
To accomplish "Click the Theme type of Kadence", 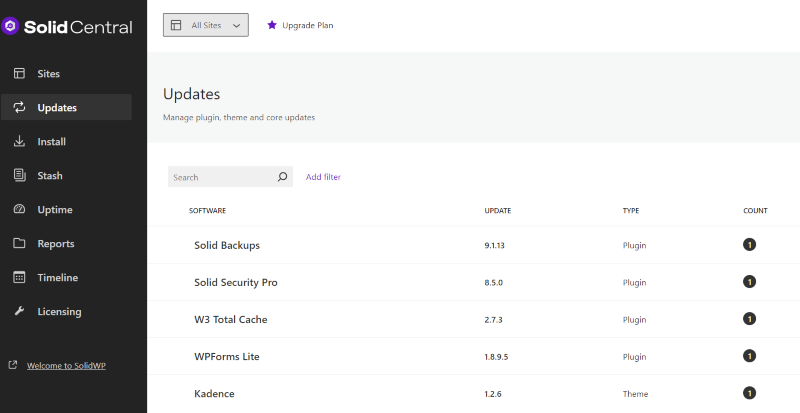I will 635,394.
